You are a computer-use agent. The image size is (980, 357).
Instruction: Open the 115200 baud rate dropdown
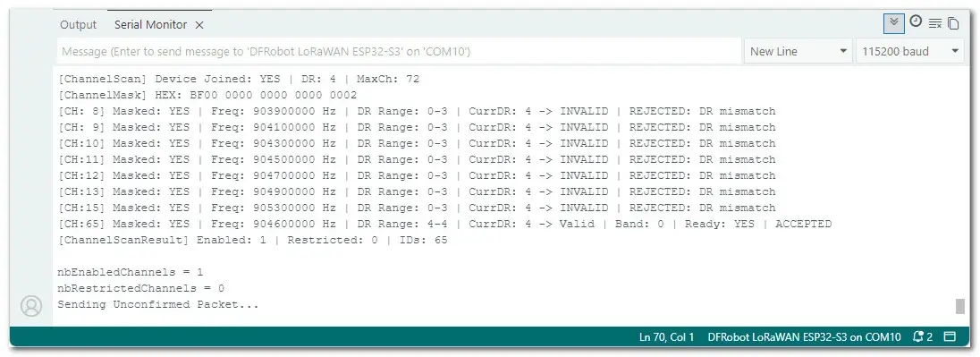[910, 51]
